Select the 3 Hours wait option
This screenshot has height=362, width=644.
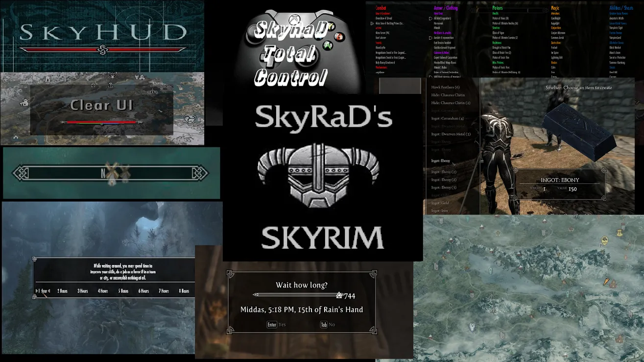pyautogui.click(x=82, y=291)
